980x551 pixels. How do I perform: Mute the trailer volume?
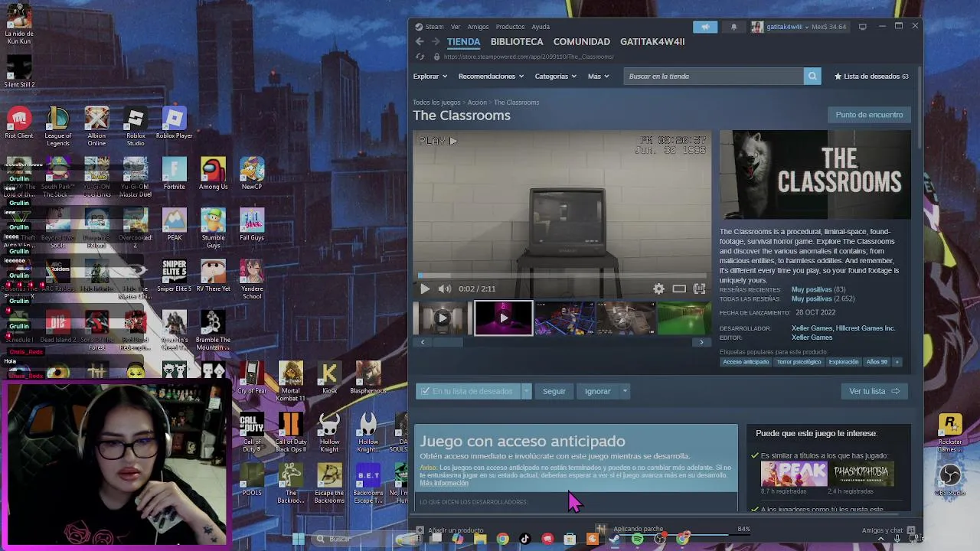point(445,289)
